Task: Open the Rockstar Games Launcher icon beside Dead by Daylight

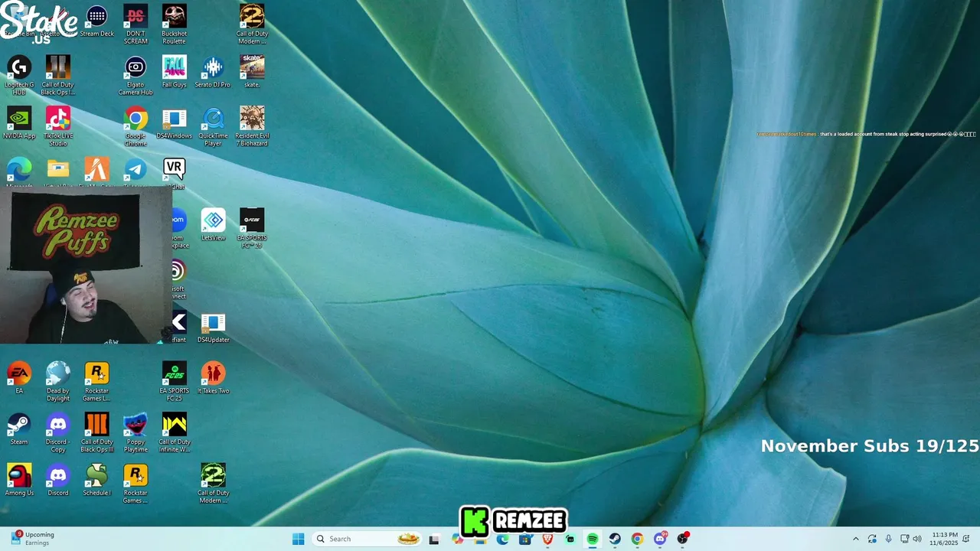Action: coord(96,383)
